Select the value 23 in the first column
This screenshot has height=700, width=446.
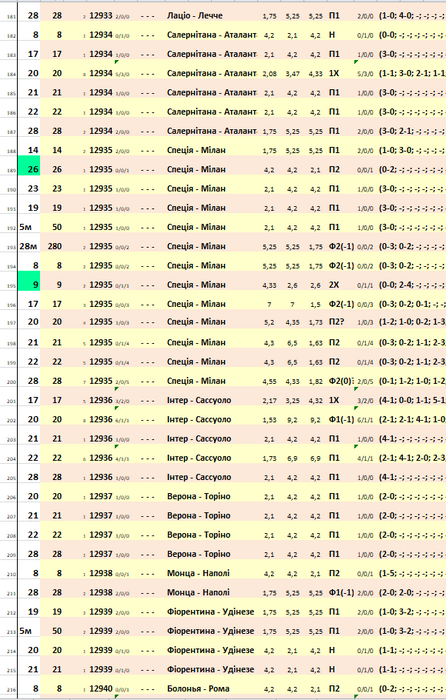click(x=33, y=189)
